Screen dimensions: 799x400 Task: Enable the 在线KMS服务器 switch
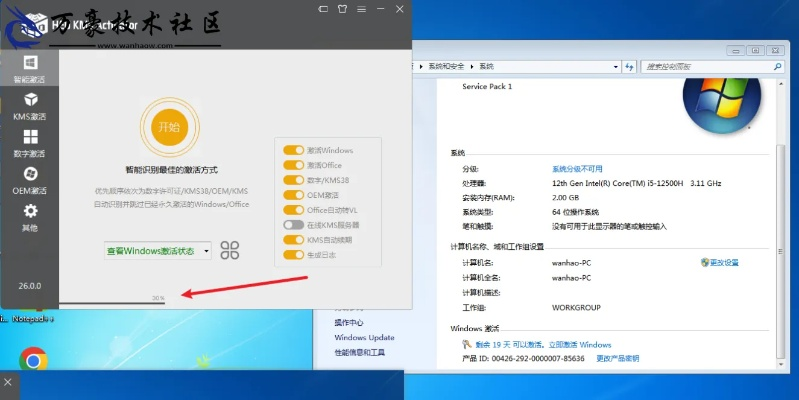point(294,225)
